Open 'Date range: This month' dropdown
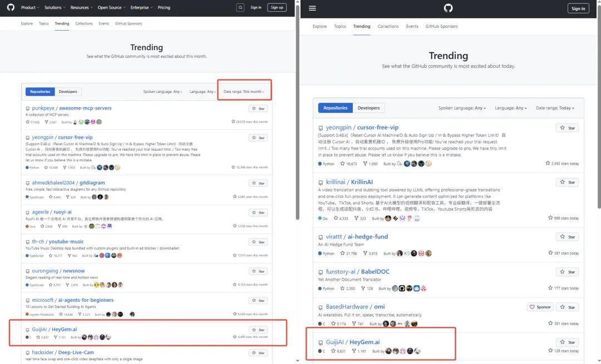Image resolution: width=601 pixels, height=364 pixels. click(244, 92)
